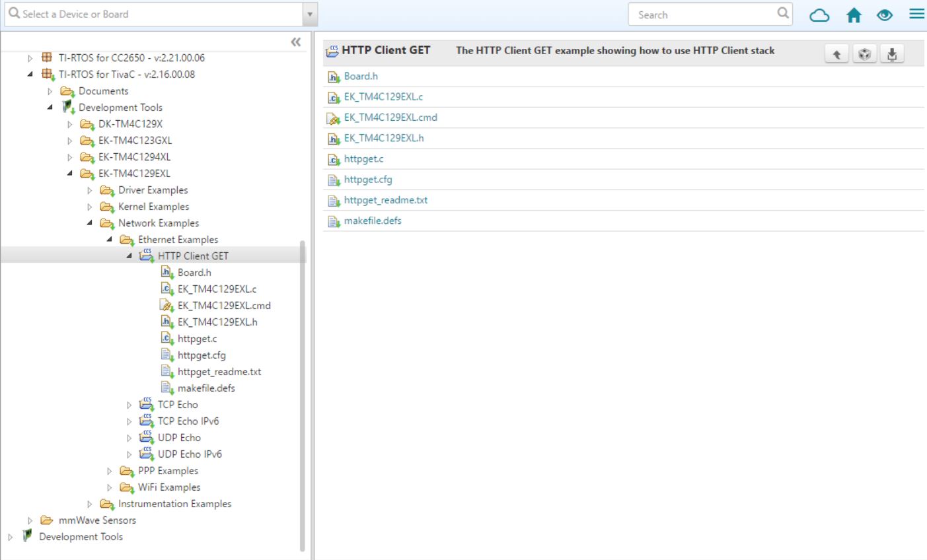Open EK_TM4C129EXL.h link in the file list
Image resolution: width=927 pixels, height=560 pixels.
click(x=384, y=138)
